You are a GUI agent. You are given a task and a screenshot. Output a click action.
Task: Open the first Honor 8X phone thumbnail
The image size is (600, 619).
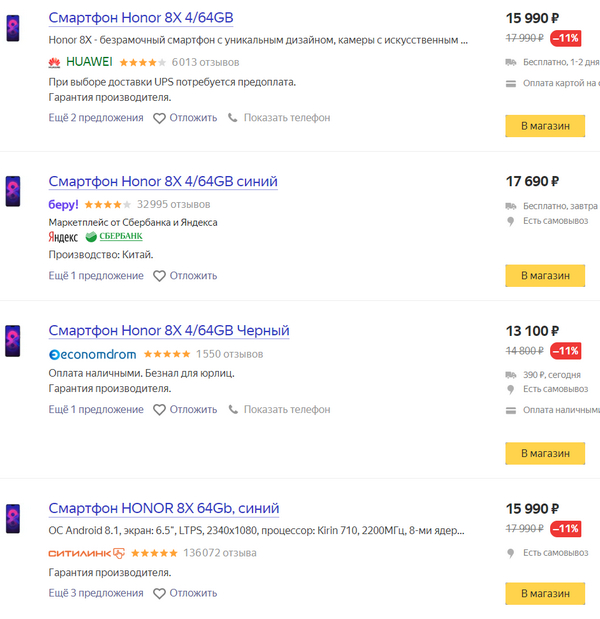pos(13,28)
